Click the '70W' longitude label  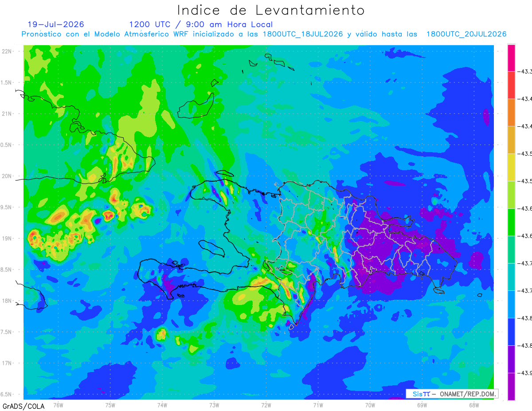(370, 404)
